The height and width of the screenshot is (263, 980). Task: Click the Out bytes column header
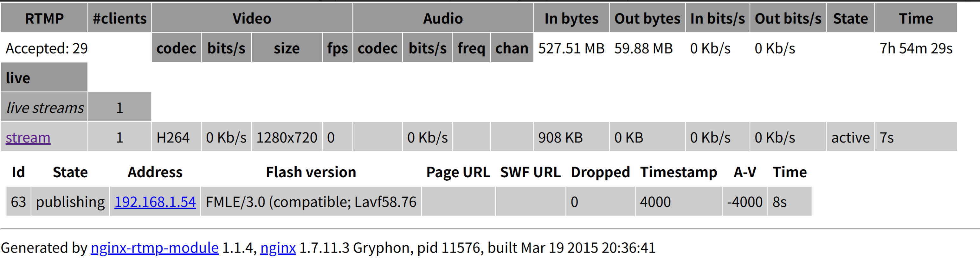647,18
